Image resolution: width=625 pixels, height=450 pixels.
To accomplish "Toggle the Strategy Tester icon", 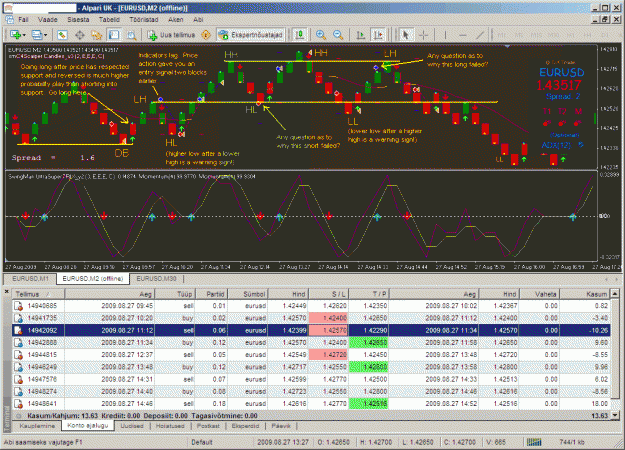I will coord(131,35).
